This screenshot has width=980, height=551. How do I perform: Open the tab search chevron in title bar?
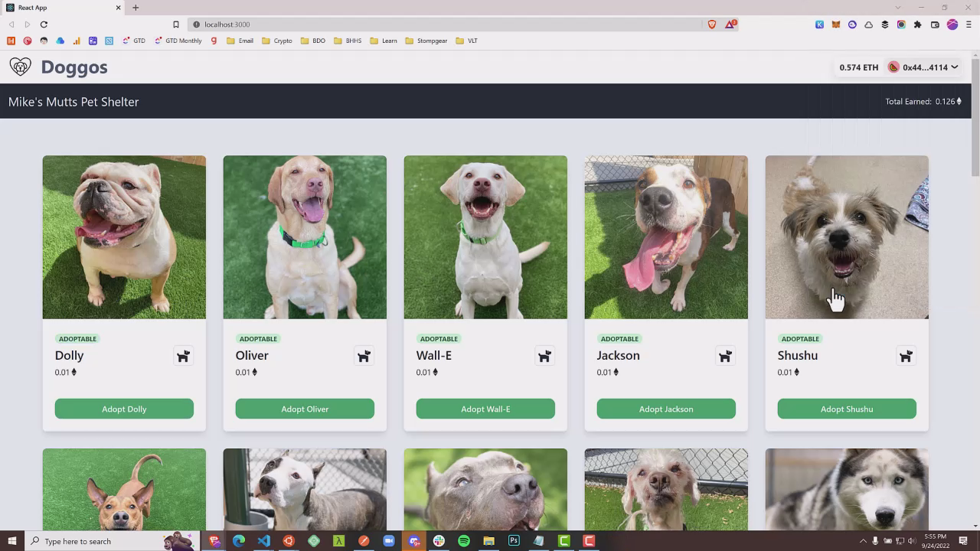tap(898, 8)
